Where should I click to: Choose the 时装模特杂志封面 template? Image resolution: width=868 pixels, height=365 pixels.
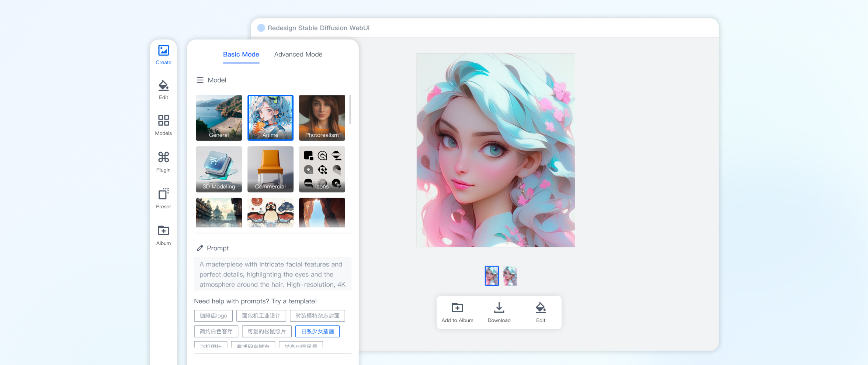317,316
